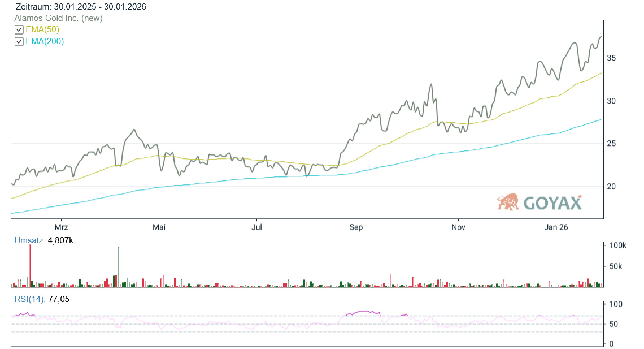
Task: Click the GOYAX watermark text
Action: pos(552,203)
